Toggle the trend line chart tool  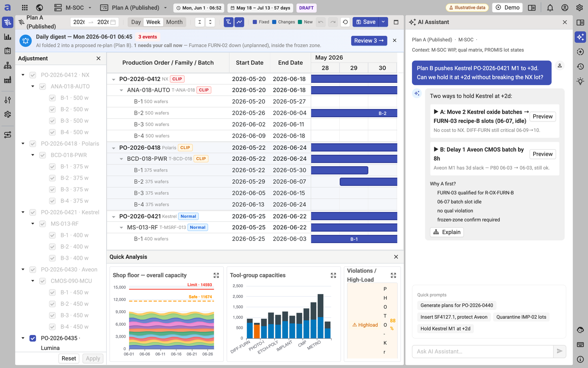click(x=239, y=22)
